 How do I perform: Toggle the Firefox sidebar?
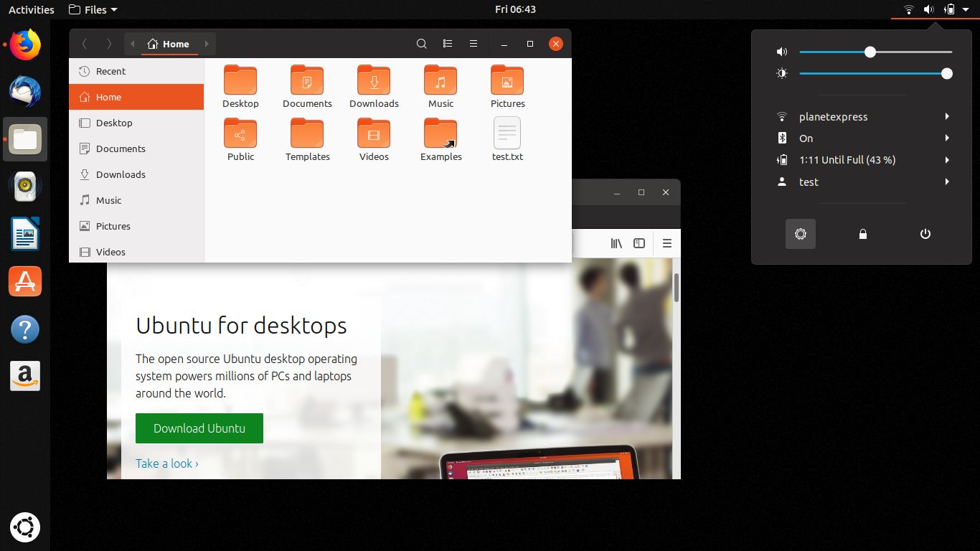[x=639, y=242]
